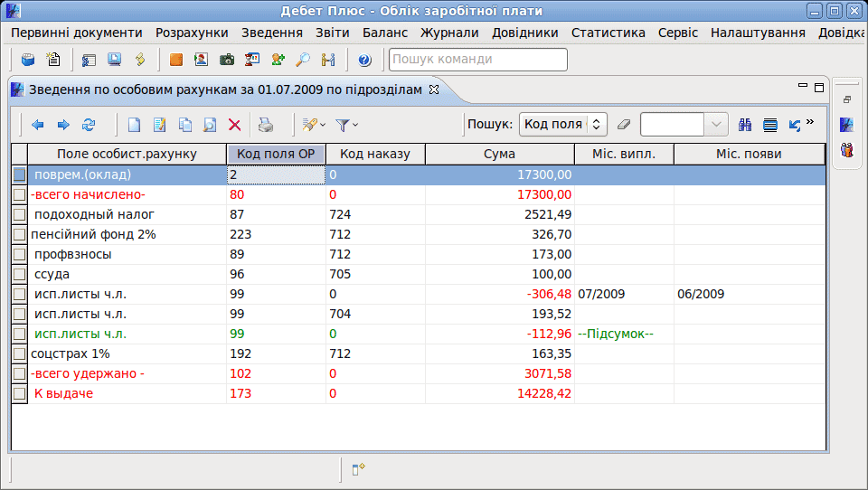Focus the Пошук команди search box
This screenshot has height=490, width=868.
pyautogui.click(x=477, y=60)
